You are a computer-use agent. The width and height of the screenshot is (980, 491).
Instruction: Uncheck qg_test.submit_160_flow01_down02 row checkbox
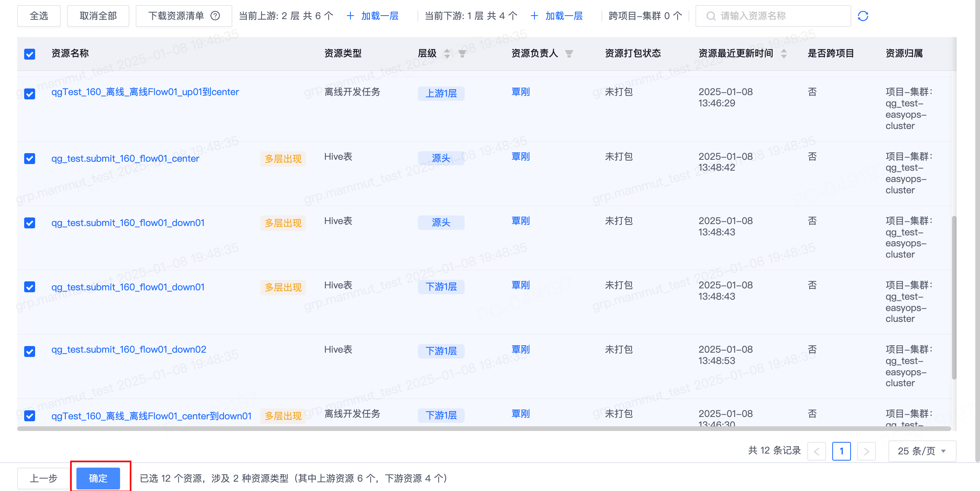(30, 351)
